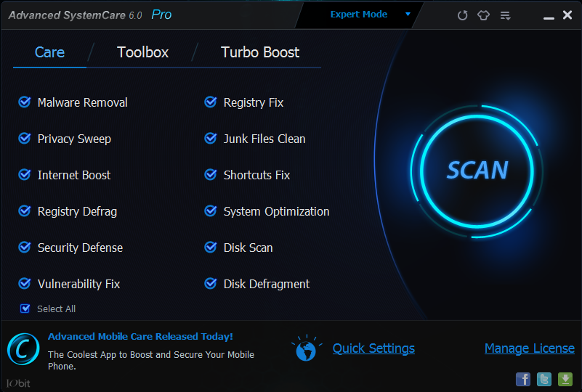Start the SCAN button
This screenshot has height=392, width=582.
(477, 171)
